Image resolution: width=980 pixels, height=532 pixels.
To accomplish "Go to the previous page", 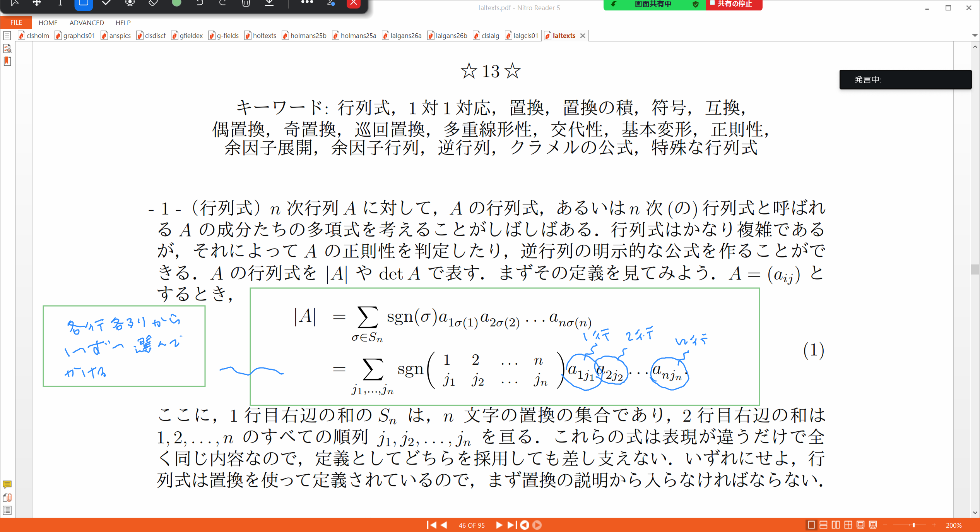I will tap(444, 525).
